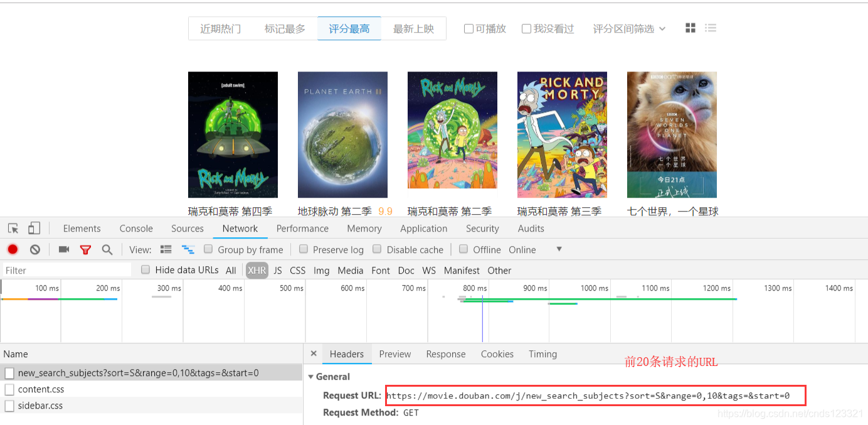Open the Timing tab
Viewport: 868px width, 425px height.
[x=542, y=354]
